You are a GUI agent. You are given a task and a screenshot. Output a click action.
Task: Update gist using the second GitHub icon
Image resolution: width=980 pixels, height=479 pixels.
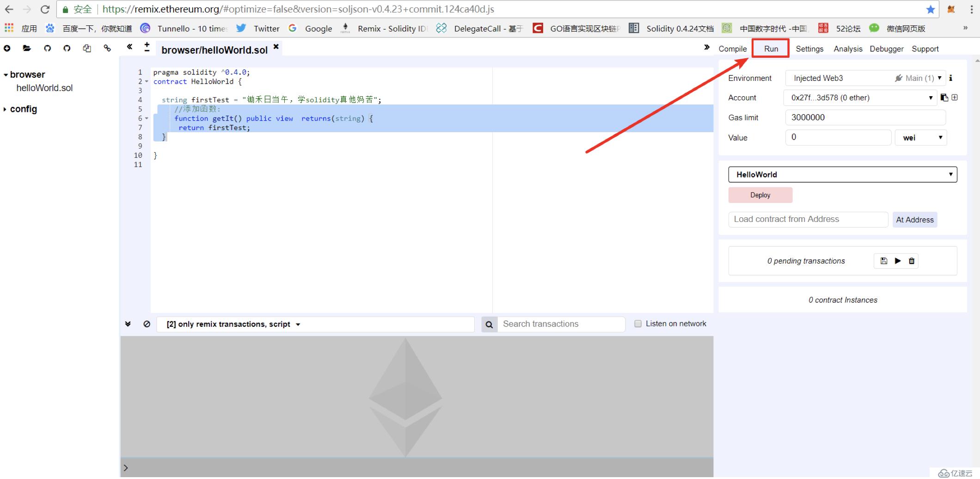67,48
